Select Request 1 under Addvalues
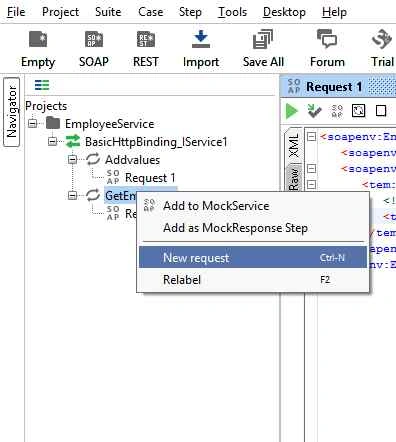This screenshot has width=396, height=442. coord(150,178)
